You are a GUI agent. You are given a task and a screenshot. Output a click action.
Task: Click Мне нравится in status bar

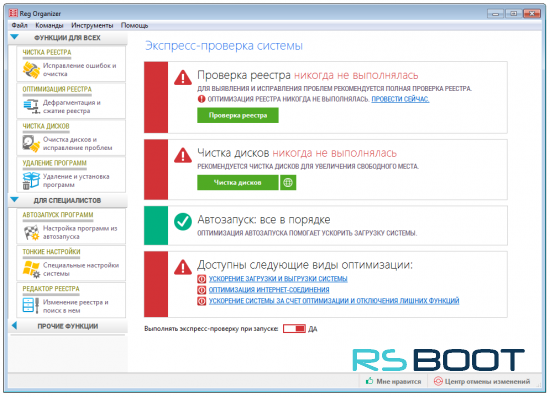click(398, 381)
